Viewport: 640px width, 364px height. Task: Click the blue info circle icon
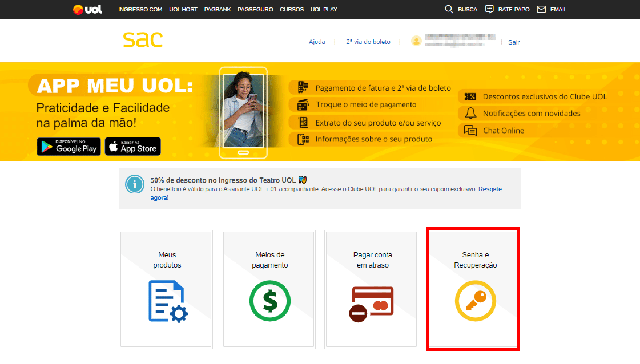pos(135,184)
